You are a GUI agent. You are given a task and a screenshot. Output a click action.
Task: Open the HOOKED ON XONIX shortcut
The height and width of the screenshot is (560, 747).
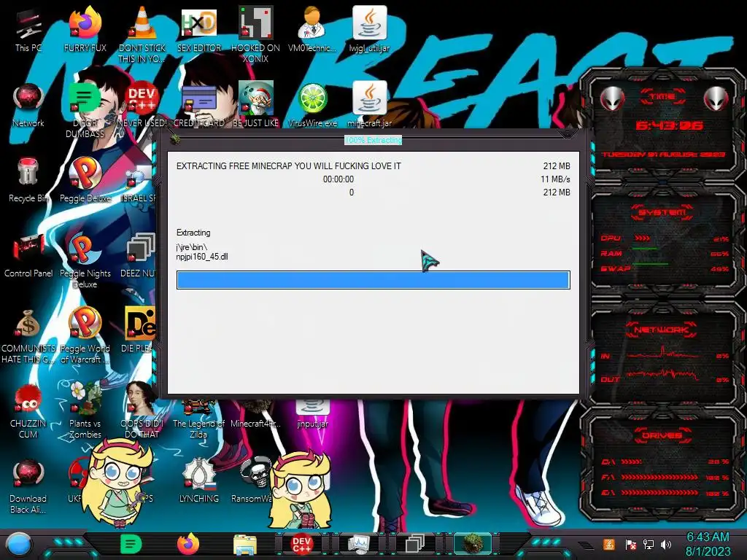255,34
